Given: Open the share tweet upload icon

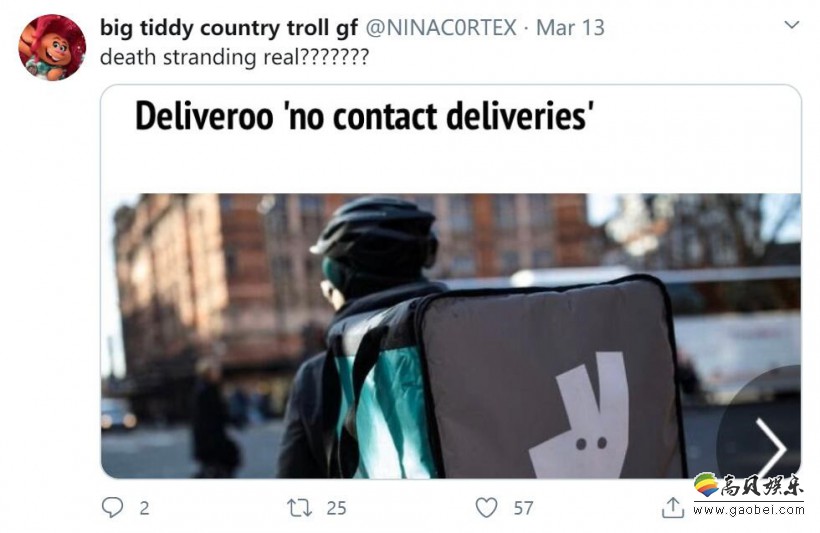Looking at the screenshot, I should (x=673, y=507).
